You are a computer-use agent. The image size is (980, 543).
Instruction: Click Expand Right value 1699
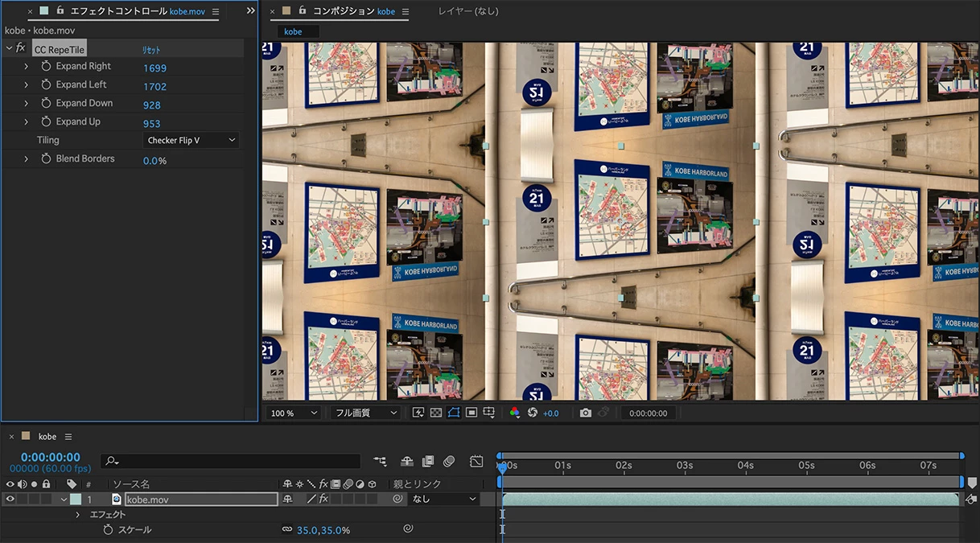pos(155,68)
